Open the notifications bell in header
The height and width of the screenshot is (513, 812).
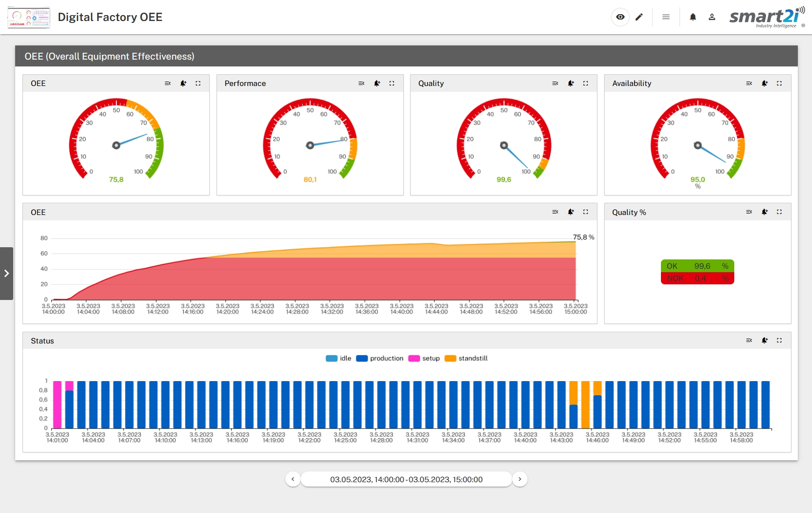(693, 17)
